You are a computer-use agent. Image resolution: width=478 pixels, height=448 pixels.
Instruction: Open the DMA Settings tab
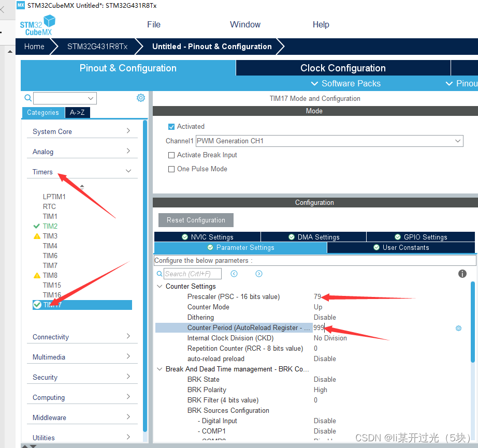click(x=314, y=237)
